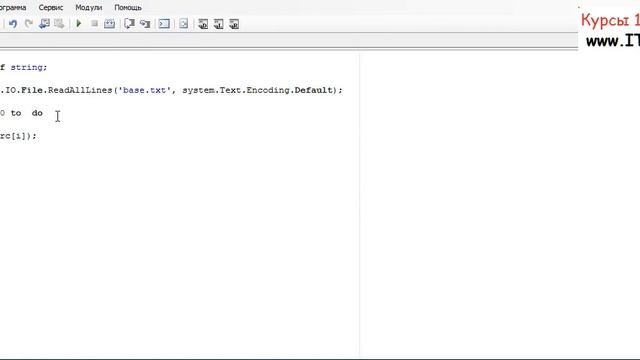Toggle the output window console icon
Image resolution: width=640 pixels, height=360 pixels.
pyautogui.click(x=164, y=24)
